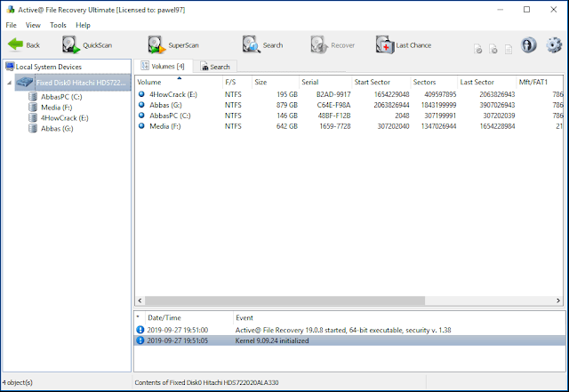
Task: Click the 879 GB size cell
Action: [286, 105]
